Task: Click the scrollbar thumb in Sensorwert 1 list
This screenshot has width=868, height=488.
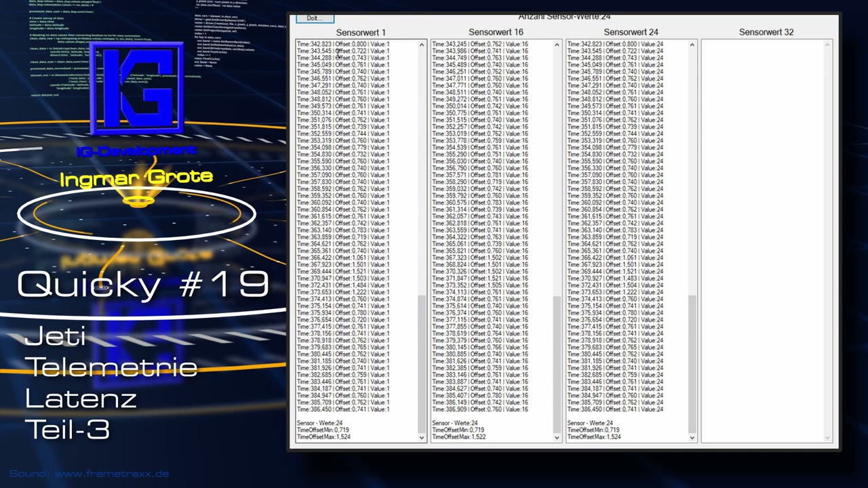Action: point(421,363)
